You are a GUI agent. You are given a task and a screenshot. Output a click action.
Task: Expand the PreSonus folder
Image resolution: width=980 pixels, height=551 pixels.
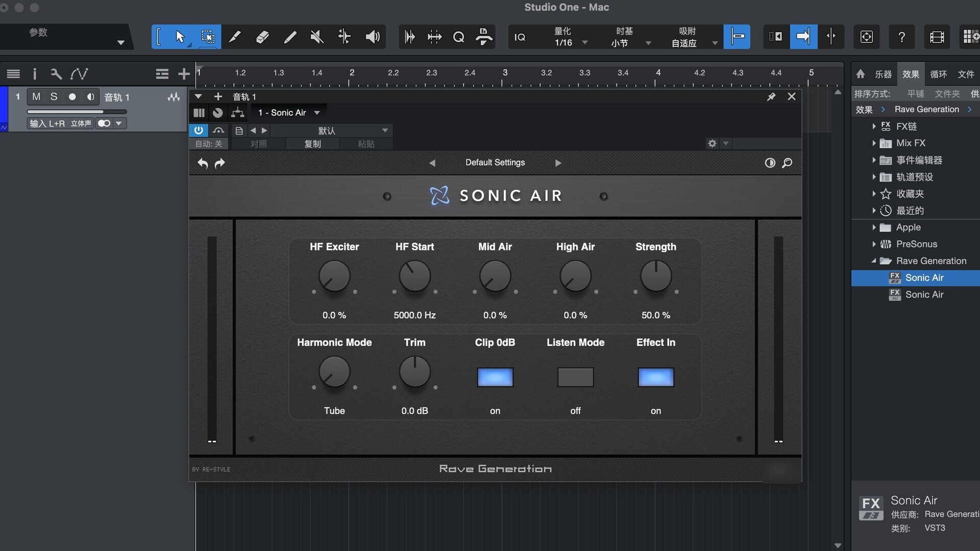(x=874, y=244)
